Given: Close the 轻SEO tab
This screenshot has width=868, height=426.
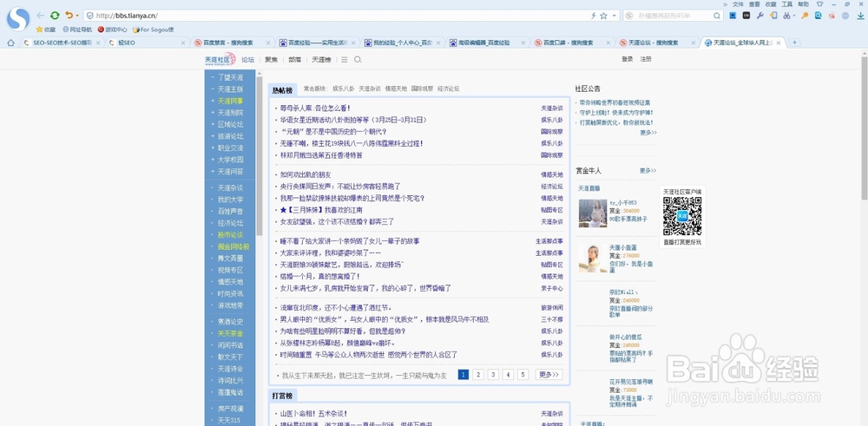Looking at the screenshot, I should pos(183,43).
